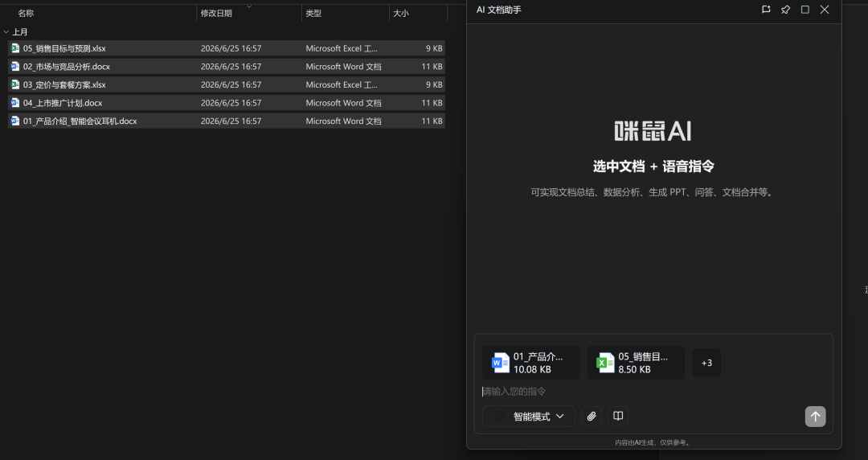
Task: Click the sparkle icon beside 智能模式
Action: coord(499,417)
